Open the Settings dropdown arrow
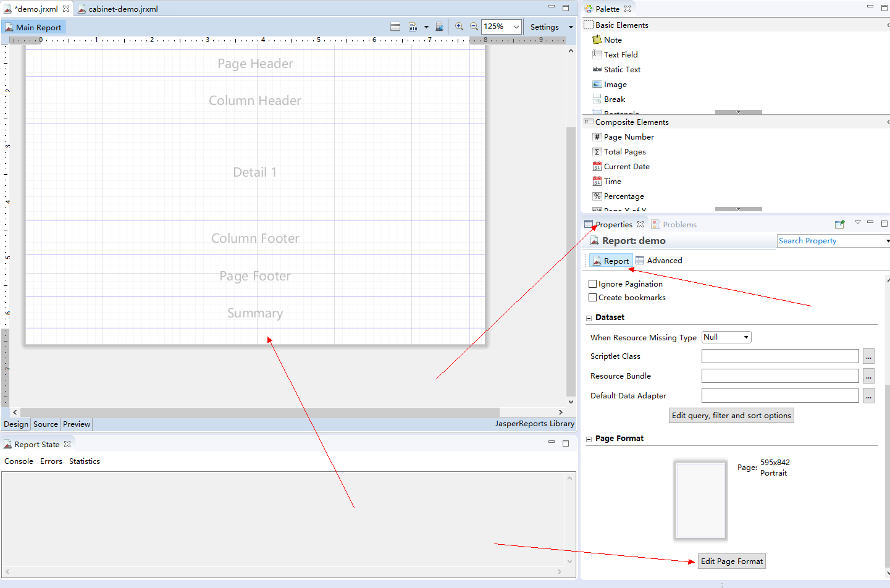 point(571,27)
